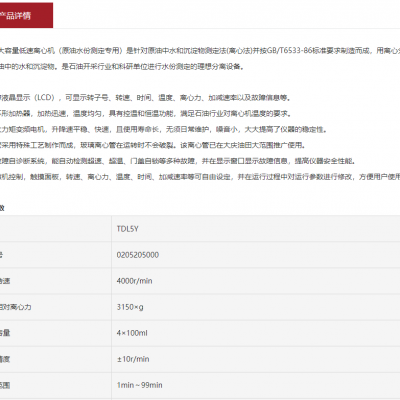Select the 4×100ml capacity value

tap(132, 333)
